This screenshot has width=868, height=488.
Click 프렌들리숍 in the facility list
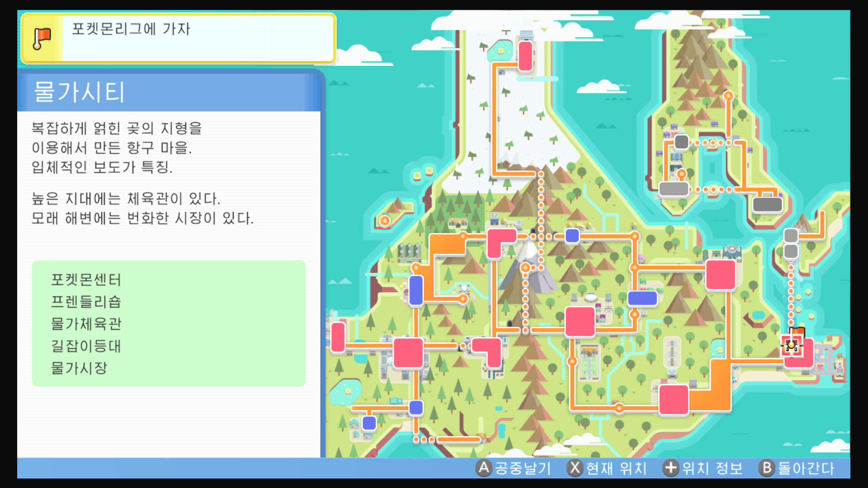[86, 301]
